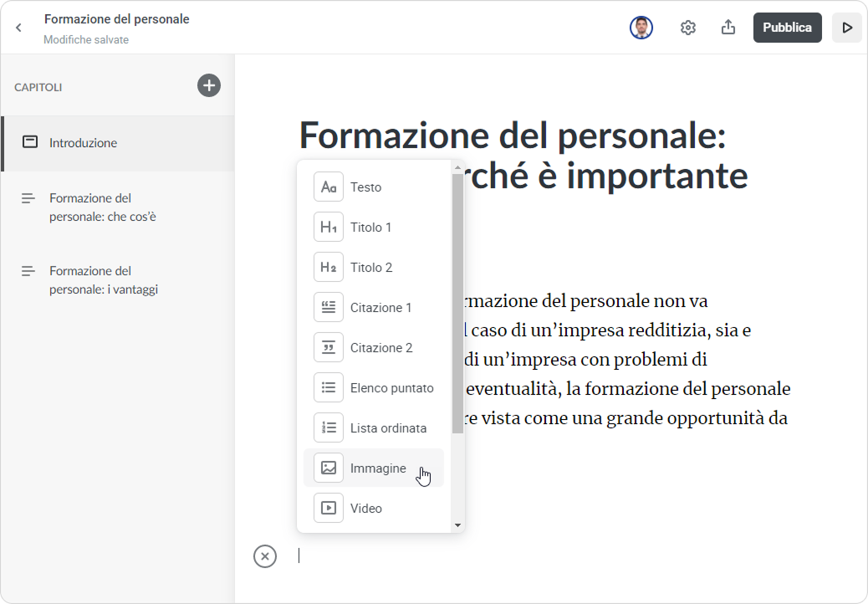Open chapter Formazione del personale: i vantaggi
868x604 pixels.
(x=103, y=280)
